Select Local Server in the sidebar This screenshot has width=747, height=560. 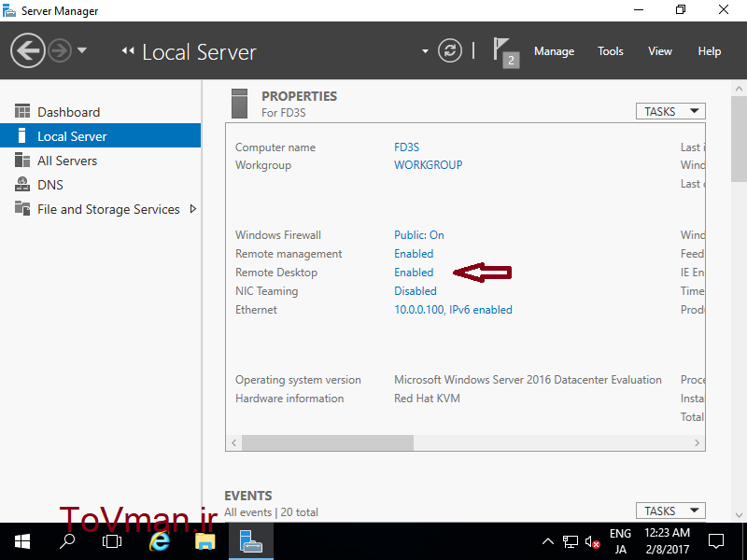[100, 136]
